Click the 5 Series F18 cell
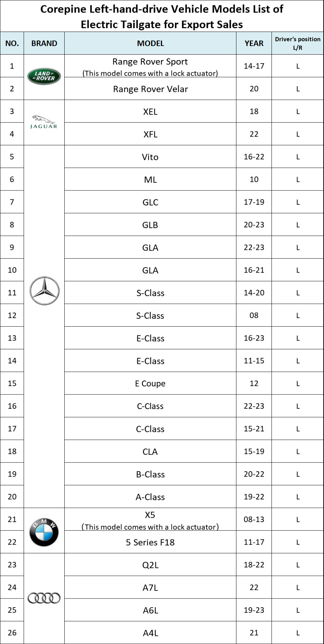Screen dimensions: 324x644 [150, 542]
